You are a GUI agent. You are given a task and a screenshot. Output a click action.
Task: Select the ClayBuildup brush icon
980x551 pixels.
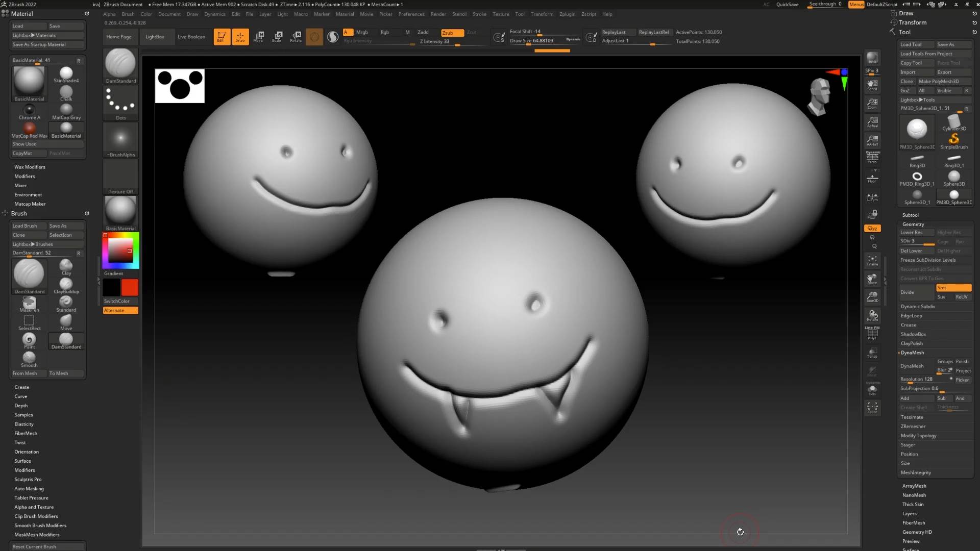pos(66,285)
